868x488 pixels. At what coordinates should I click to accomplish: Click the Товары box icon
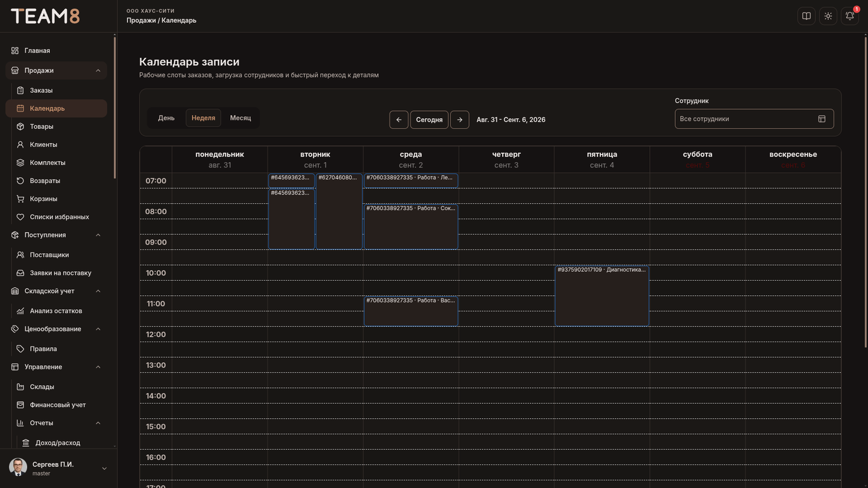pyautogui.click(x=20, y=127)
